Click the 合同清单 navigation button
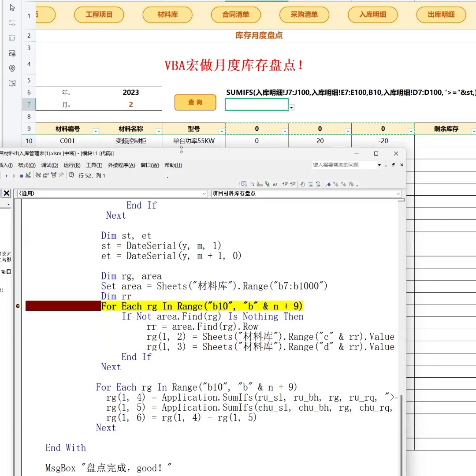 coord(236,15)
